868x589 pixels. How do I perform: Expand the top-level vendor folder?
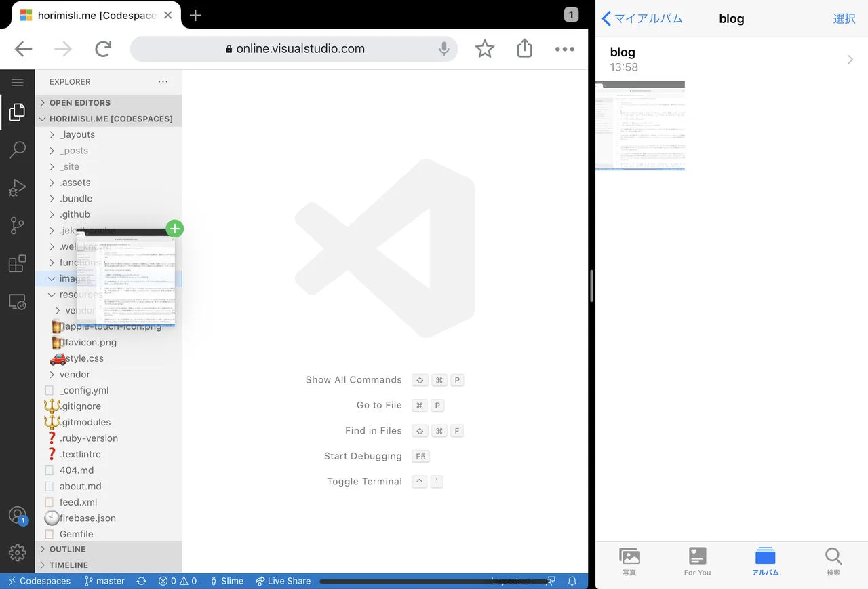[108, 374]
